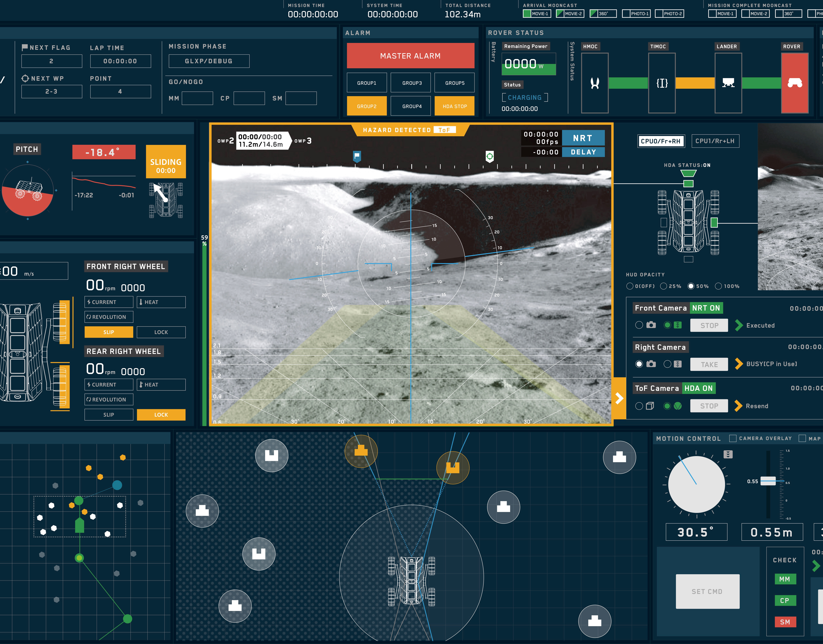This screenshot has height=644, width=823.
Task: Set HUD opacity to 25%
Action: 664,286
